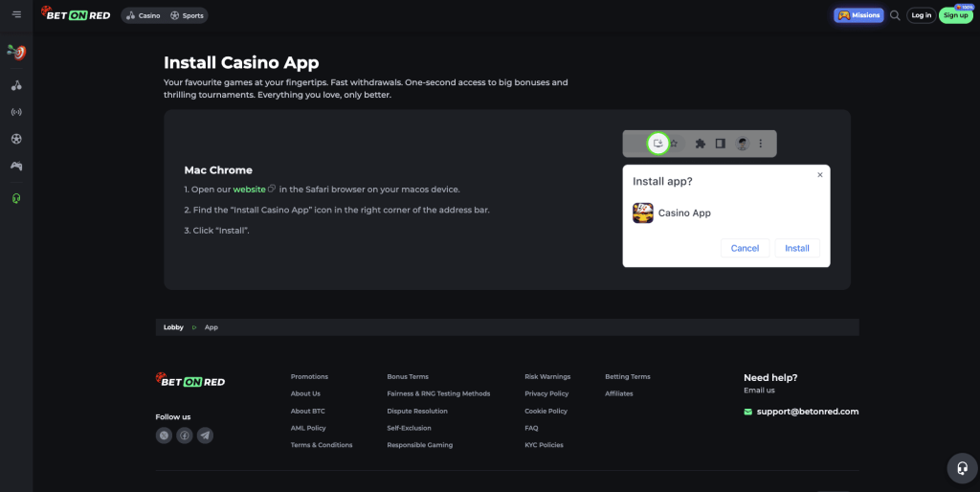Image resolution: width=980 pixels, height=492 pixels.
Task: Open the Risk Warnings footer link
Action: [547, 376]
